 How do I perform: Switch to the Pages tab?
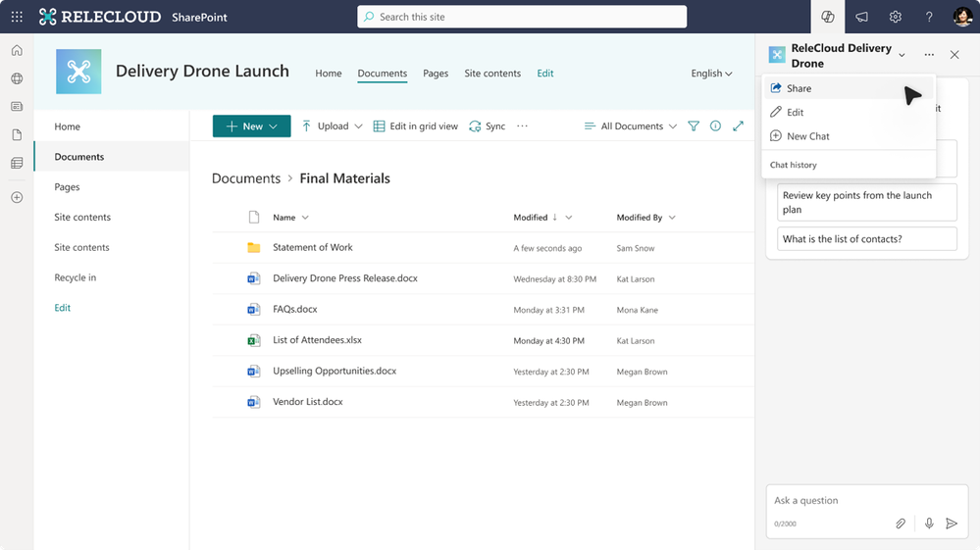point(435,74)
